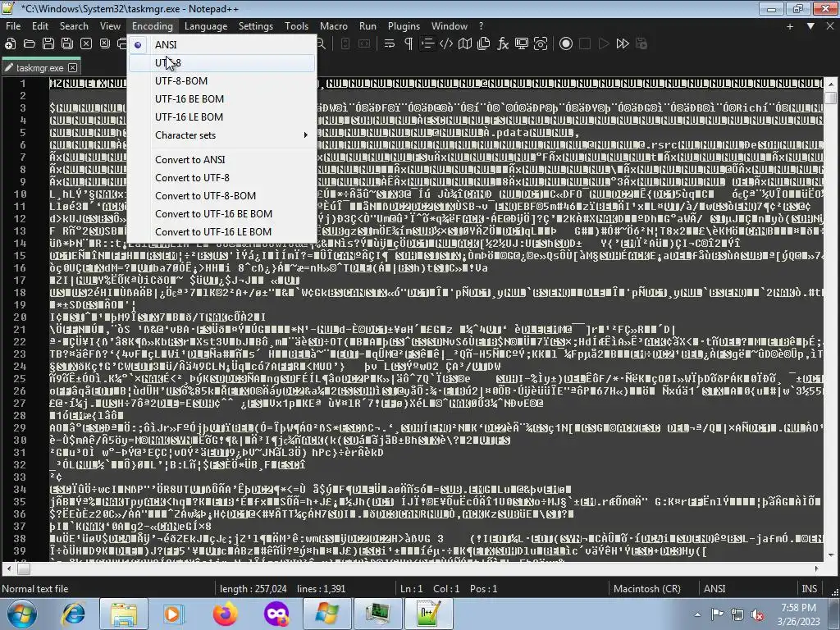Image resolution: width=840 pixels, height=630 pixels.
Task: Choose Convert to UTF-16 LE BOM
Action: (221, 232)
